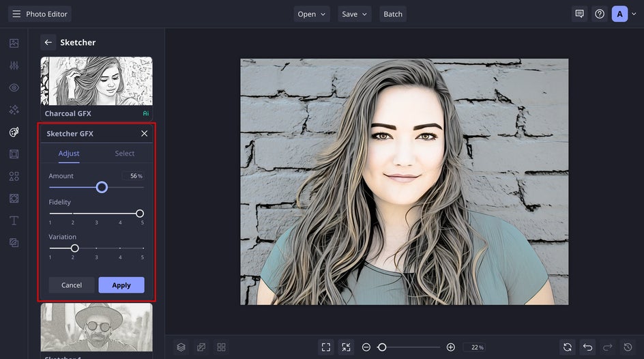Open the grid view icon
The height and width of the screenshot is (359, 644).
tap(221, 347)
